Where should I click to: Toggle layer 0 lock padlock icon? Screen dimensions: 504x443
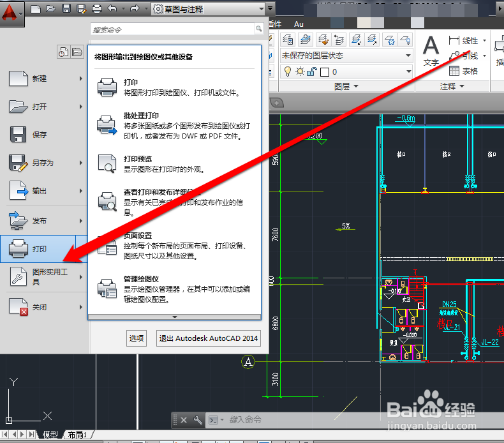[x=312, y=71]
